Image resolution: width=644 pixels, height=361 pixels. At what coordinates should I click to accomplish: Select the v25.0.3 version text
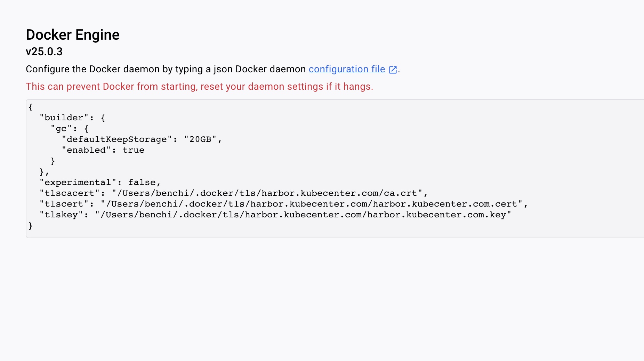[44, 51]
